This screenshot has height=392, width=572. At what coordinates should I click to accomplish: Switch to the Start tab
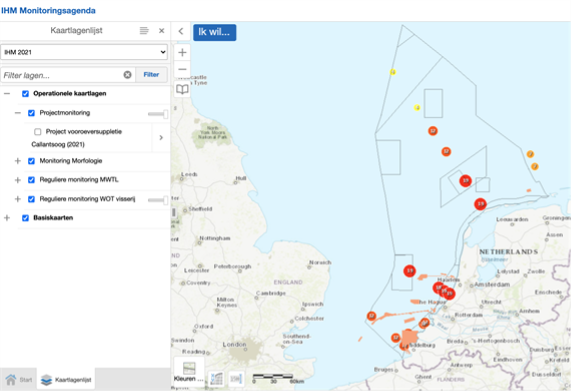[x=19, y=380]
